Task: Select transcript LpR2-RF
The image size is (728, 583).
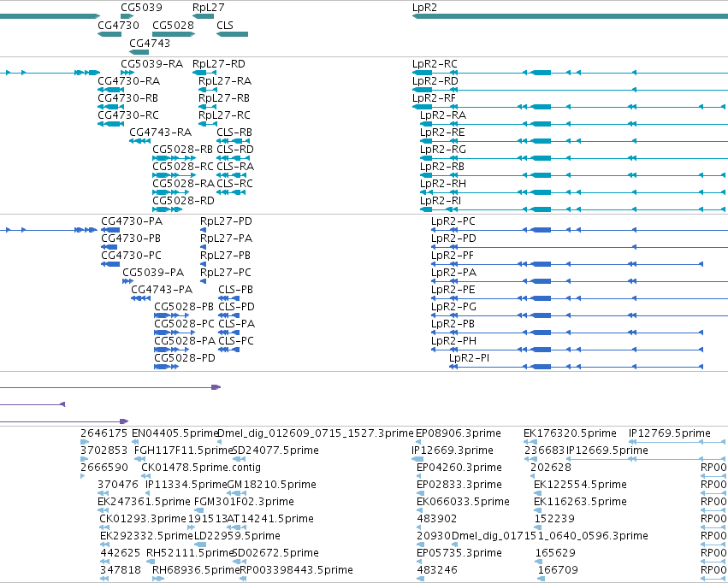Action: pyautogui.click(x=434, y=97)
